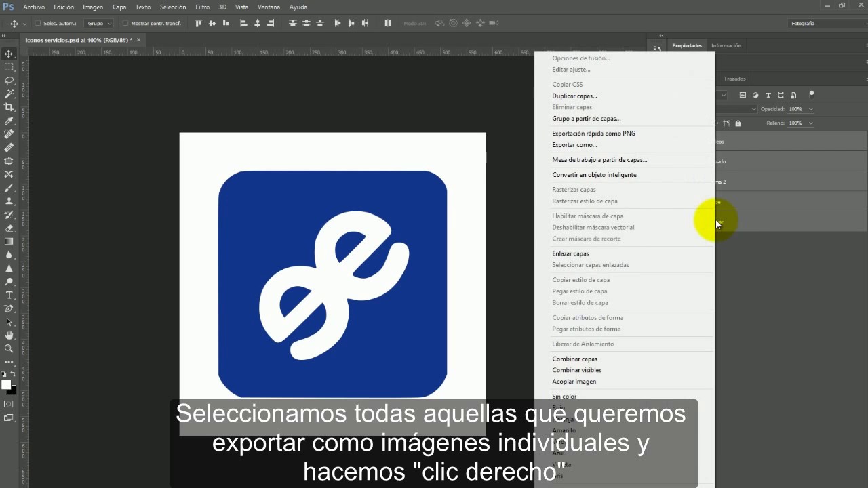
Task: Click the 'forma 2' layer row
Action: pos(791,182)
